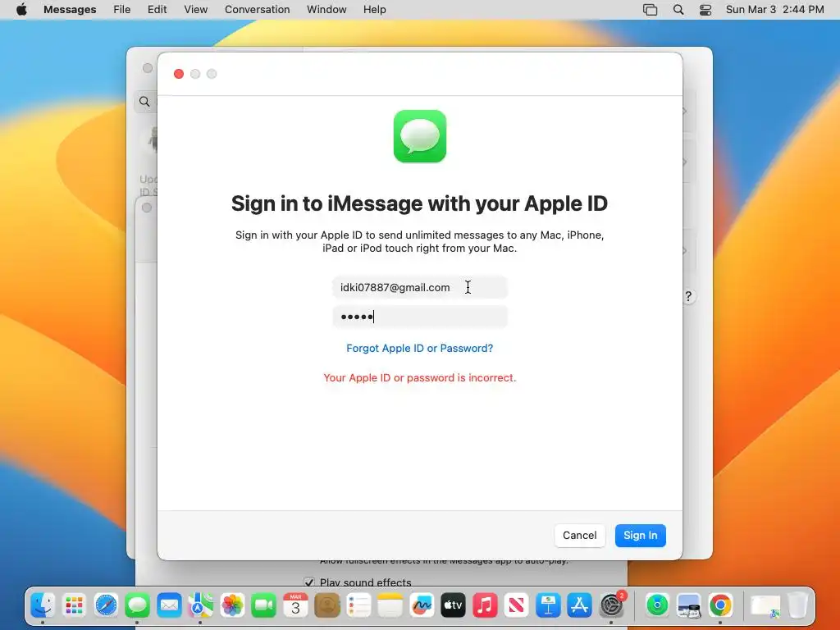Open the Edit menu

157,10
